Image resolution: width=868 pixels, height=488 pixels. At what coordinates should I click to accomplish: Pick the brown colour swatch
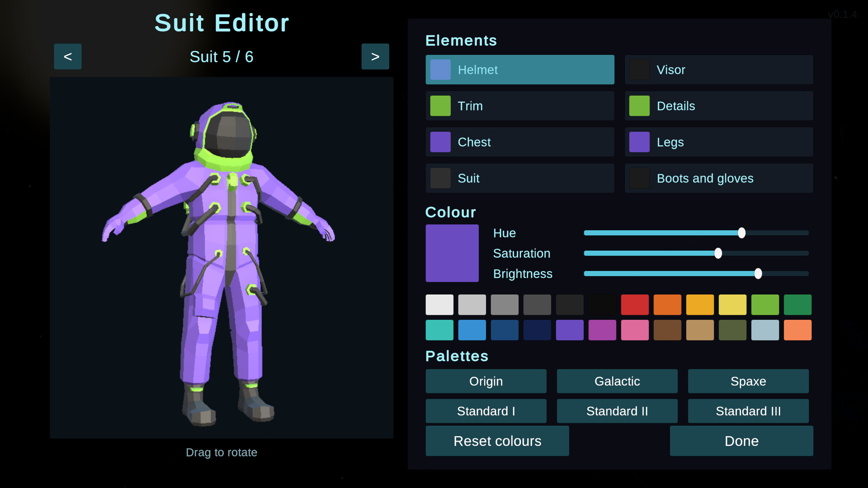667,330
